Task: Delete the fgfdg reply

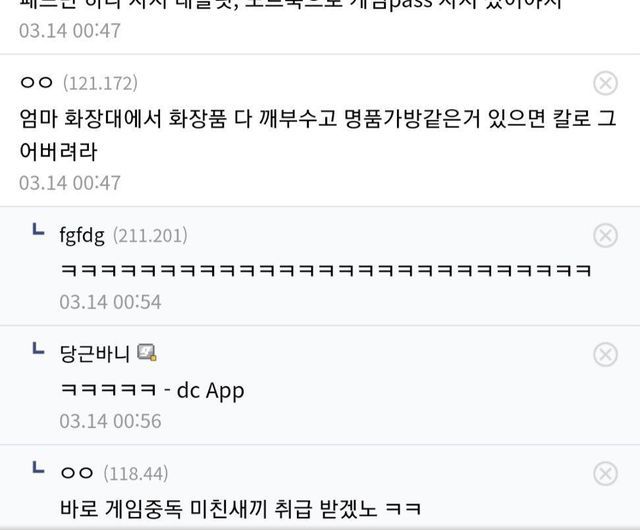Action: point(605,236)
